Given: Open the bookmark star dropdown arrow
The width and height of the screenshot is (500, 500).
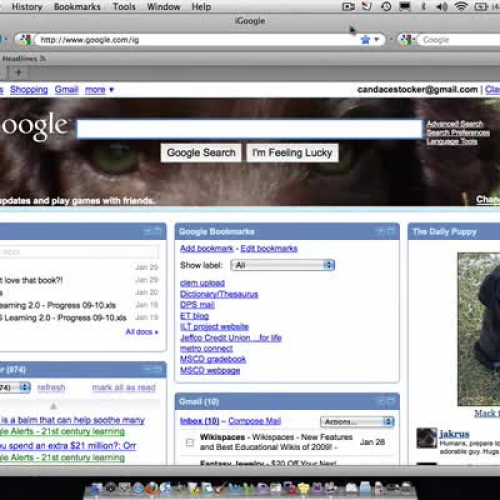Looking at the screenshot, I should tap(377, 40).
